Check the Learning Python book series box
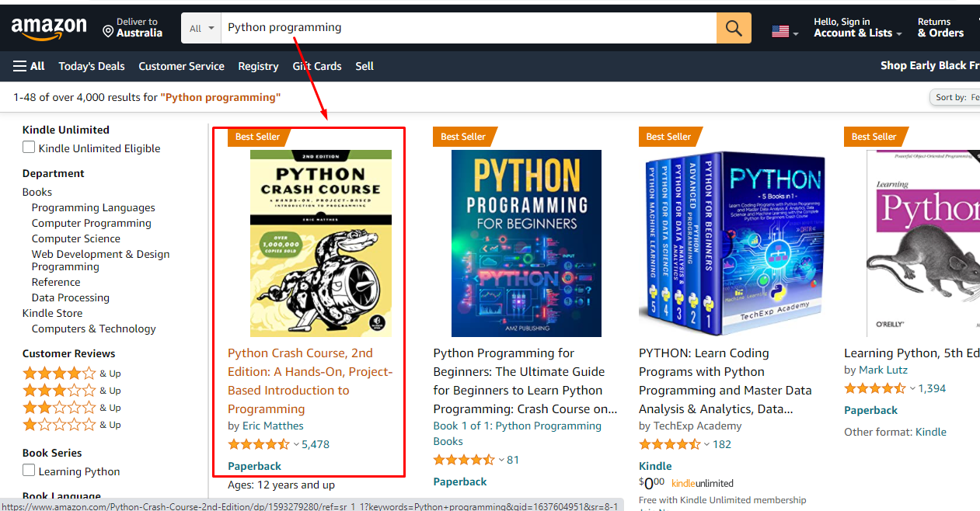The width and height of the screenshot is (980, 511). click(29, 471)
